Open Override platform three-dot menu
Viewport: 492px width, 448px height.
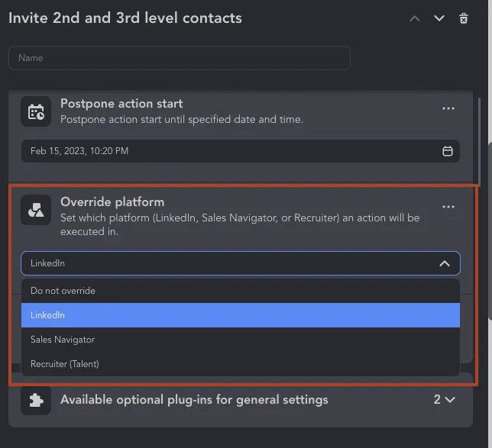(x=448, y=207)
